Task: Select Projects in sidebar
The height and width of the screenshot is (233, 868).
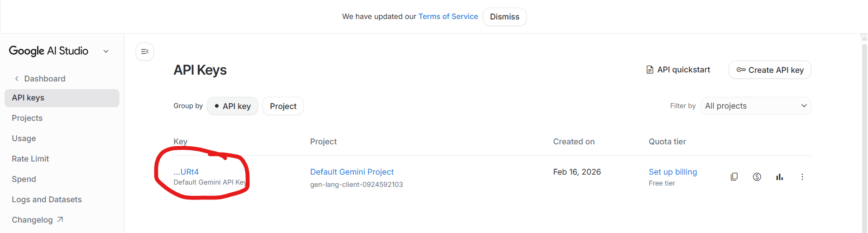Action: point(27,118)
